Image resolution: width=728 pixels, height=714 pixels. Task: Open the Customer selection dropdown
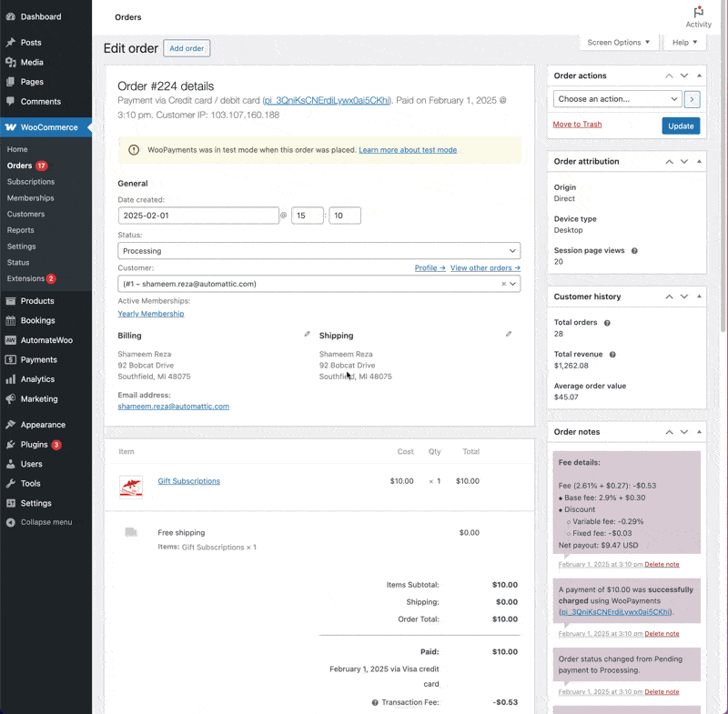pyautogui.click(x=319, y=284)
